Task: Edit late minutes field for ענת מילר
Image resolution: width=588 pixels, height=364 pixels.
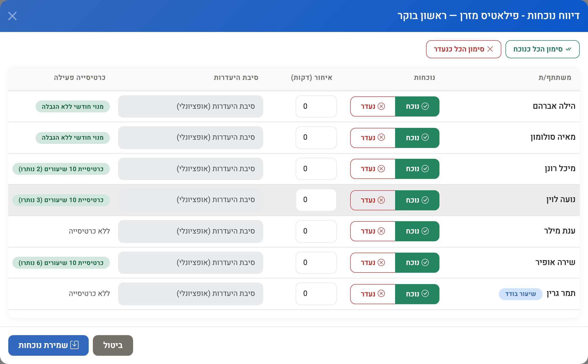Action: (316, 231)
